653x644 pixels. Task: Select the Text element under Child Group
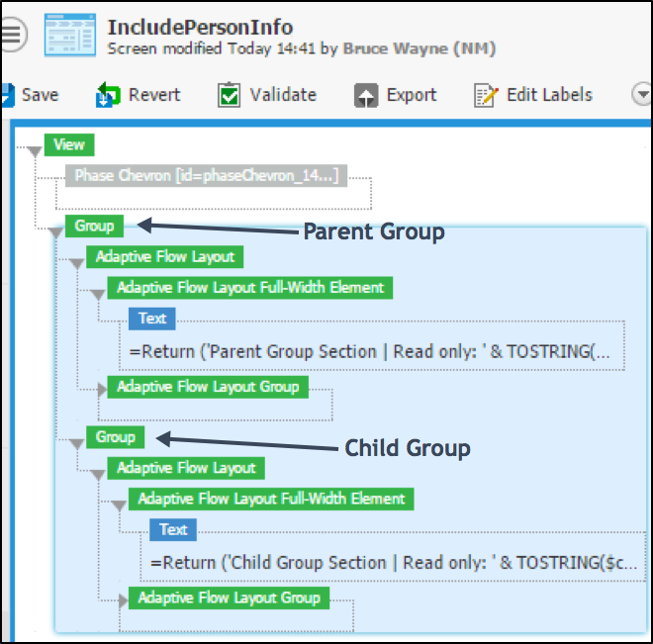173,529
